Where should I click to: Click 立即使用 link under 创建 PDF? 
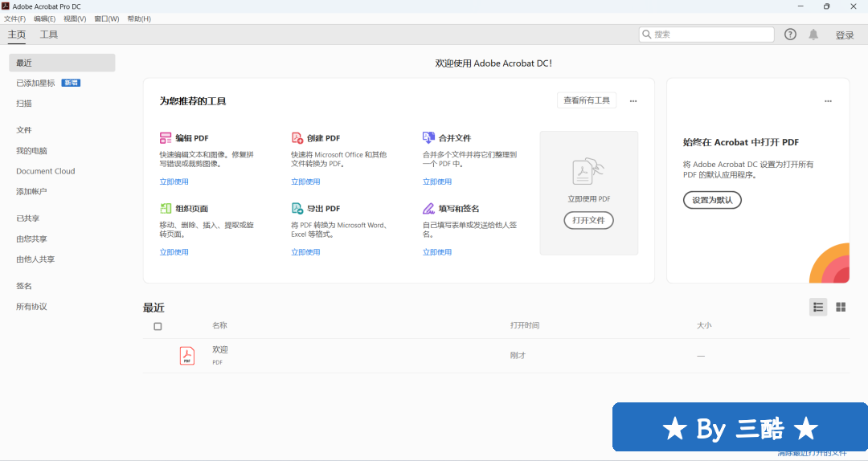click(305, 182)
